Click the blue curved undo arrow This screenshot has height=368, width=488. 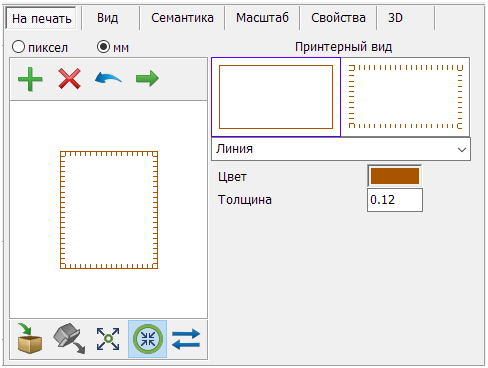click(x=108, y=78)
